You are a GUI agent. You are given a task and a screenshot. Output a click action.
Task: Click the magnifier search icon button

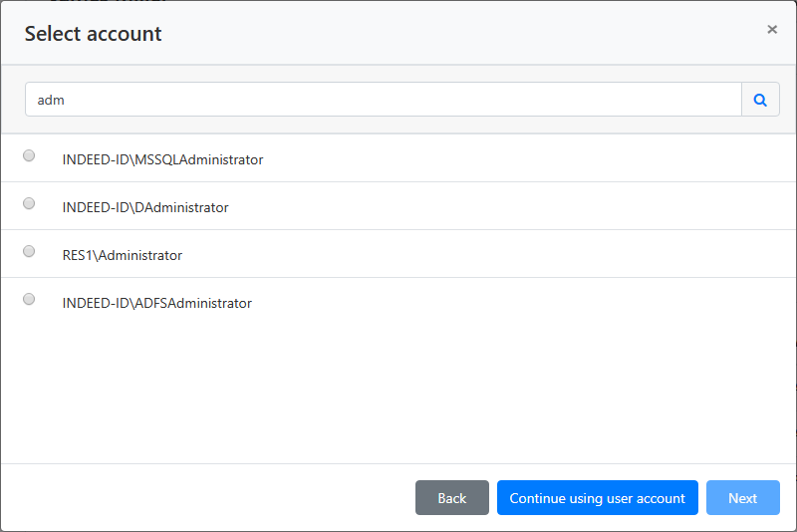click(760, 100)
